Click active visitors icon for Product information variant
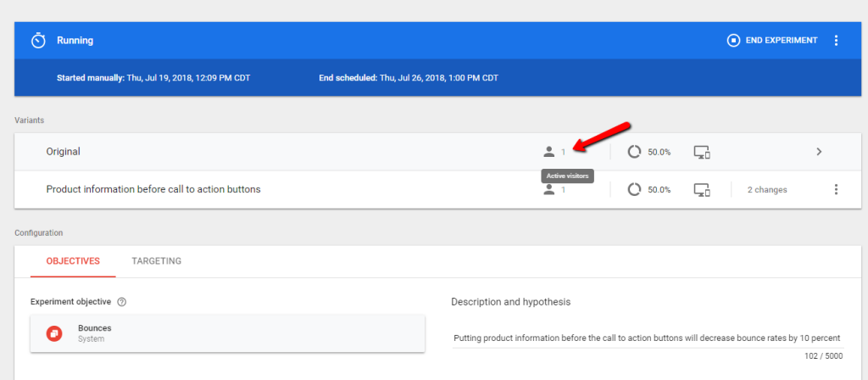 pyautogui.click(x=549, y=189)
